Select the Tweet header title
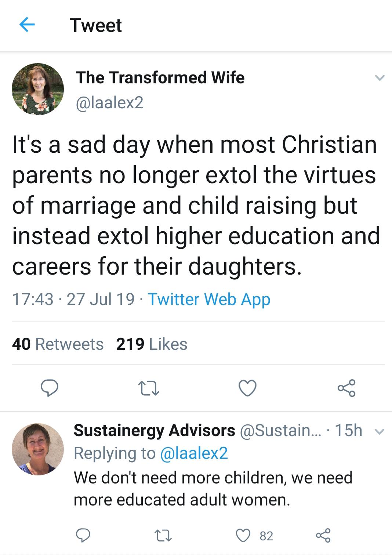Image resolution: width=392 pixels, height=558 pixels. 95,26
